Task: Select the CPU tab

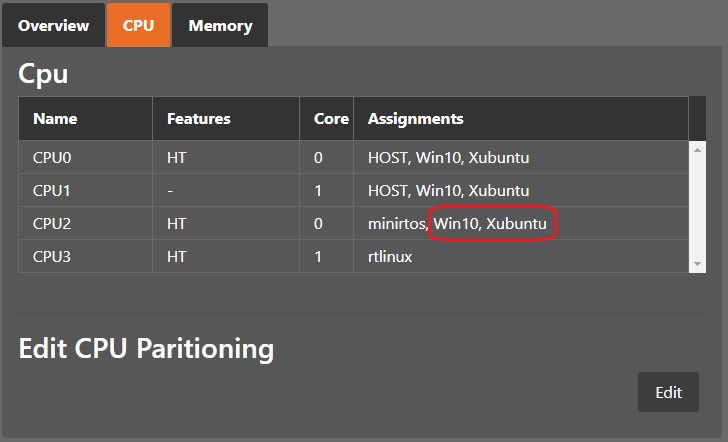Action: 138,26
